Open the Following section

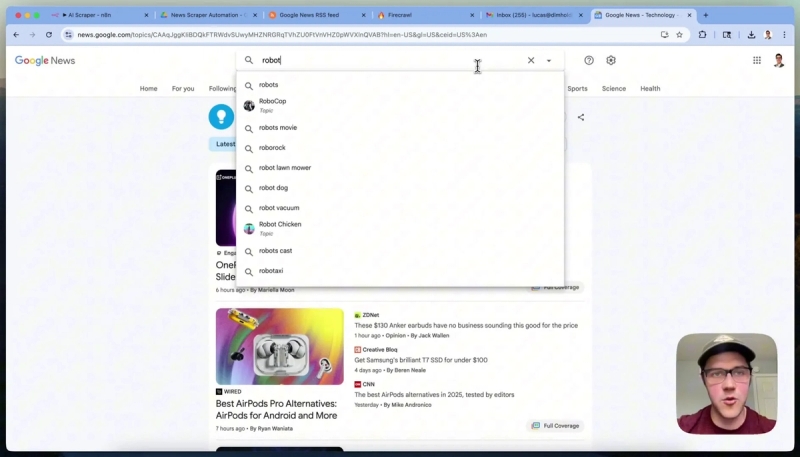pyautogui.click(x=222, y=88)
